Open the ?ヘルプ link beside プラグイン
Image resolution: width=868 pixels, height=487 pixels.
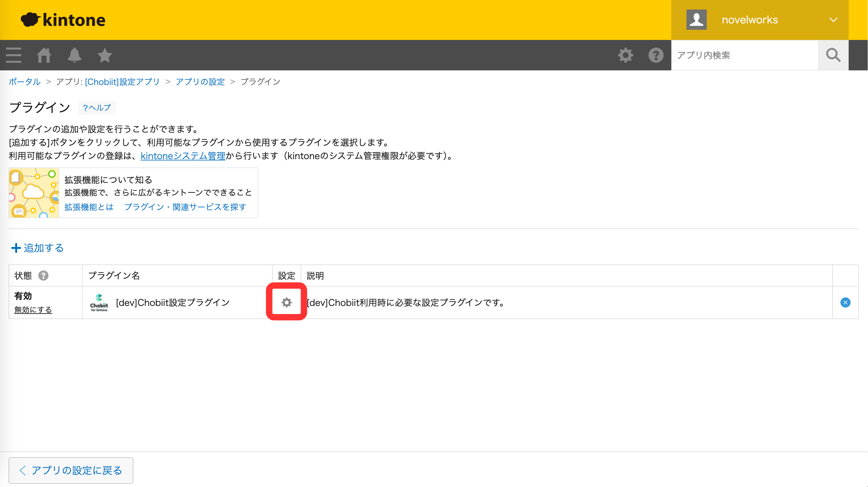click(x=97, y=107)
